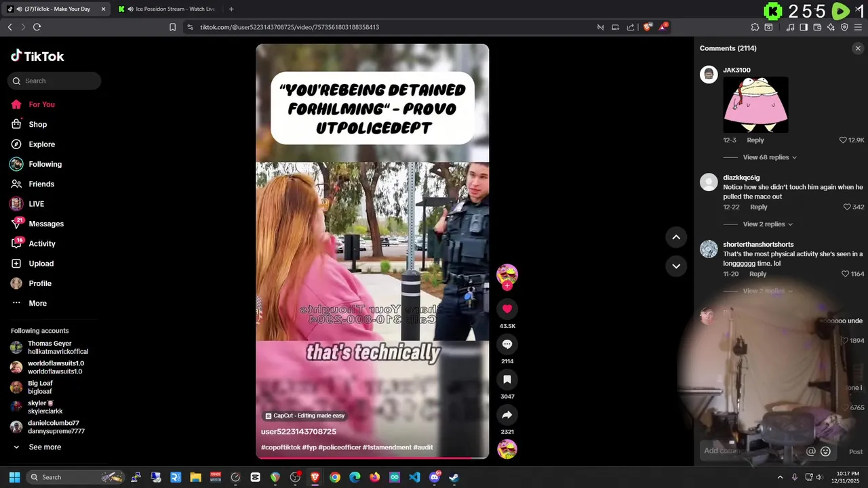The height and width of the screenshot is (488, 868).
Task: Click the comments bubble icon
Action: [x=507, y=344]
